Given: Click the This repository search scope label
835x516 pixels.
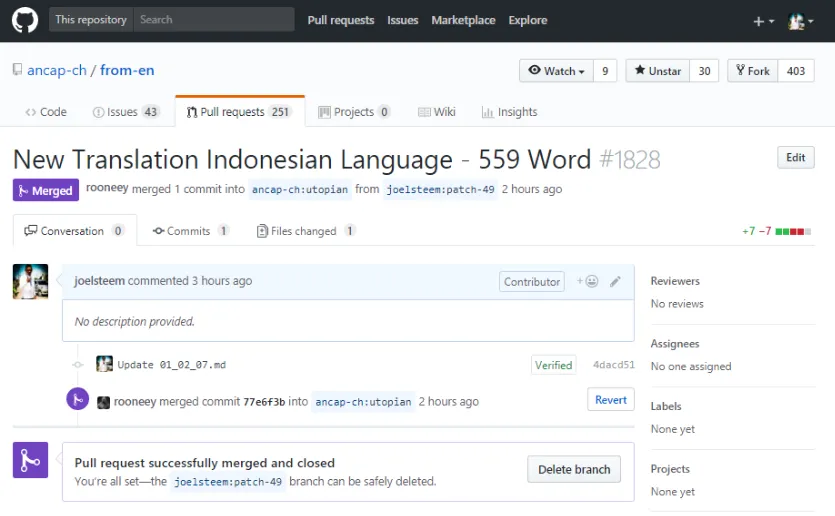Looking at the screenshot, I should tap(91, 20).
